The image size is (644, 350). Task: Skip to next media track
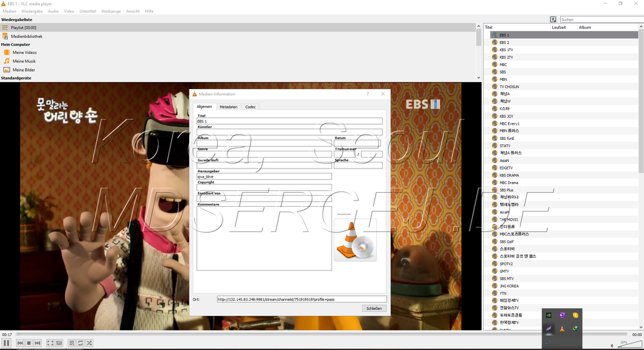tap(38, 343)
